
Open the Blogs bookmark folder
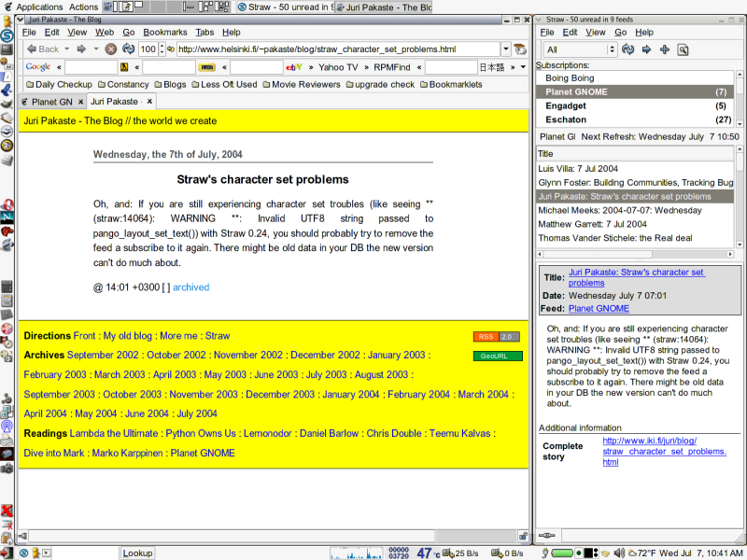point(170,84)
